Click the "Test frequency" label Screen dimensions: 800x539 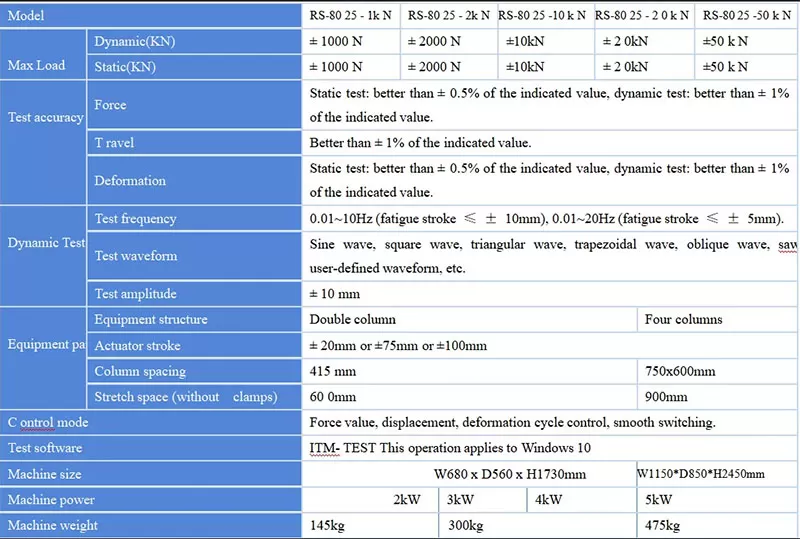[135, 218]
